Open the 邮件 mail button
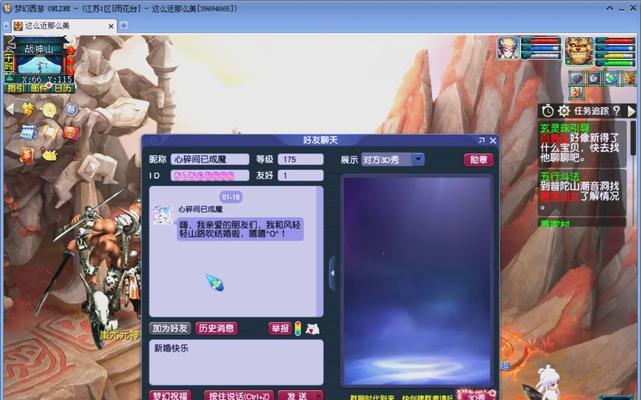Image resolution: width=641 pixels, height=400 pixels. point(39,88)
